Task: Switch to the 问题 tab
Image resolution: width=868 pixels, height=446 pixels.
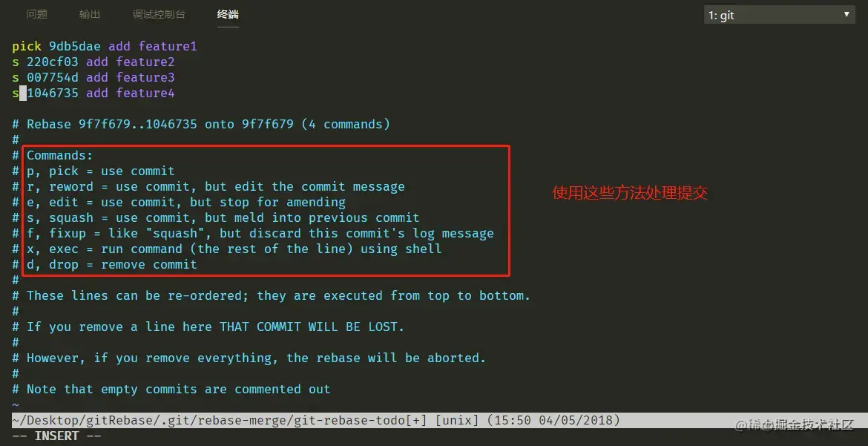Action: coord(37,14)
